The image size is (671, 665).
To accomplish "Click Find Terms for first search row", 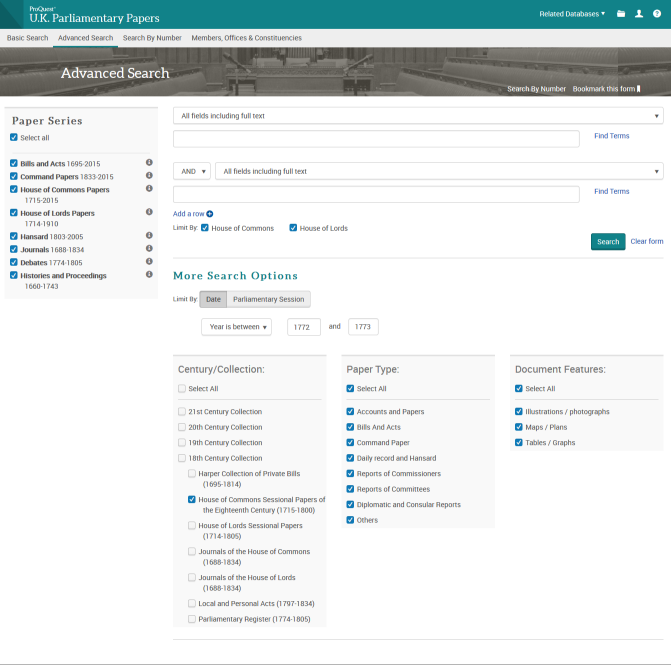I will click(612, 136).
